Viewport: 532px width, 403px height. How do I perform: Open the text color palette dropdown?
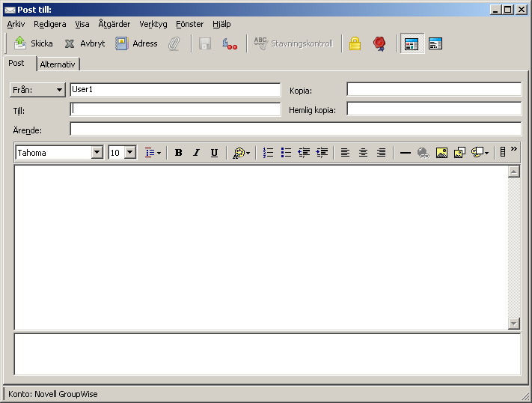tap(241, 153)
